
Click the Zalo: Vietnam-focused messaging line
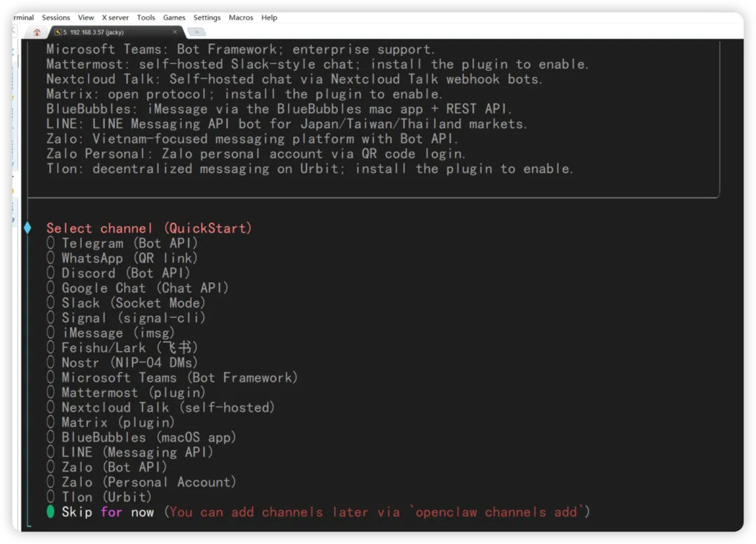252,139
